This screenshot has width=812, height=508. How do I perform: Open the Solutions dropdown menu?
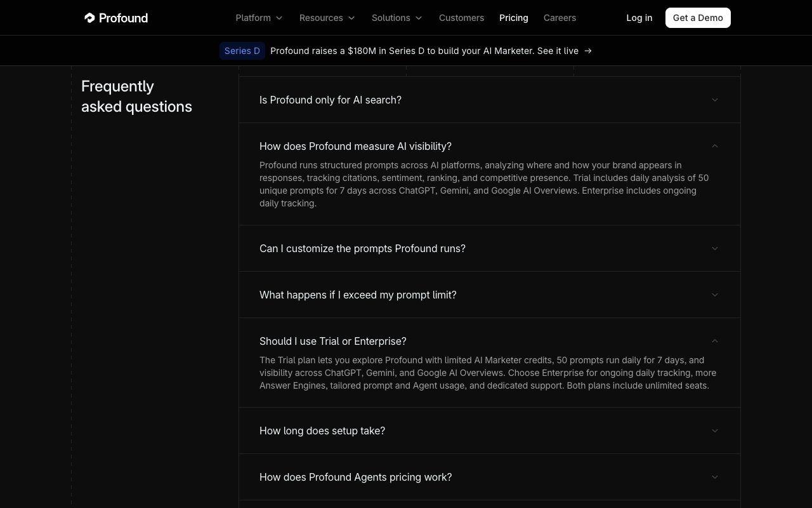click(x=396, y=18)
